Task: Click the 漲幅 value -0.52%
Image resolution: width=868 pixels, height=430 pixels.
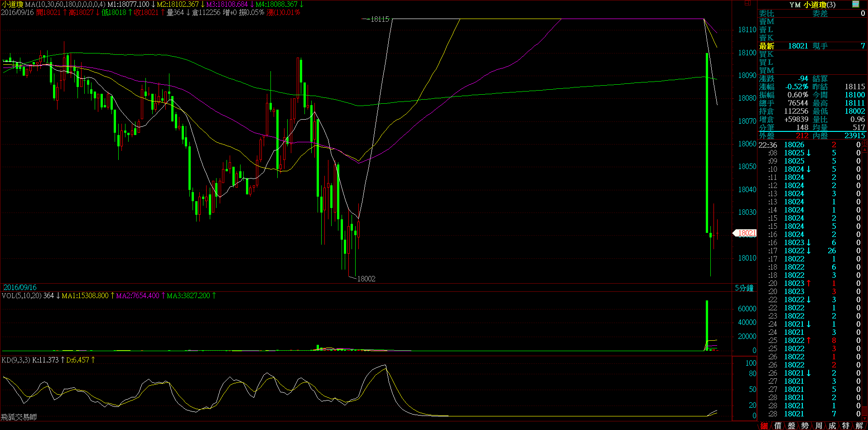Action: (x=797, y=87)
